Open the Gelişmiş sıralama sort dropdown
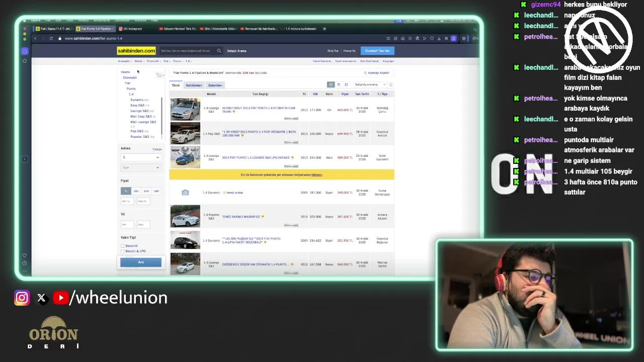The height and width of the screenshot is (362, 644). 370,84
